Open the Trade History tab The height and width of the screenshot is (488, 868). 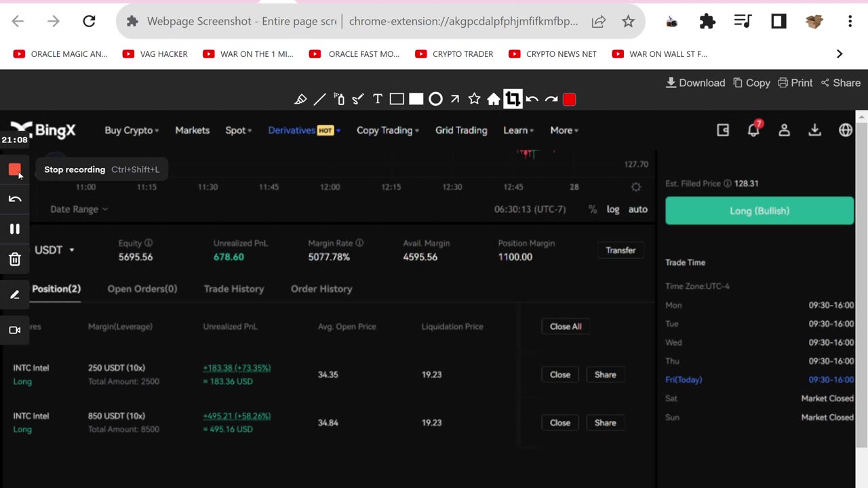pyautogui.click(x=234, y=289)
